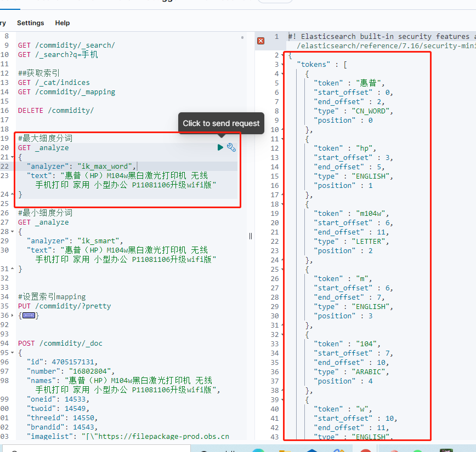Viewport: 476px width, 452px height.
Task: Click the GET /commidity/_mapping request line
Action: (66, 92)
